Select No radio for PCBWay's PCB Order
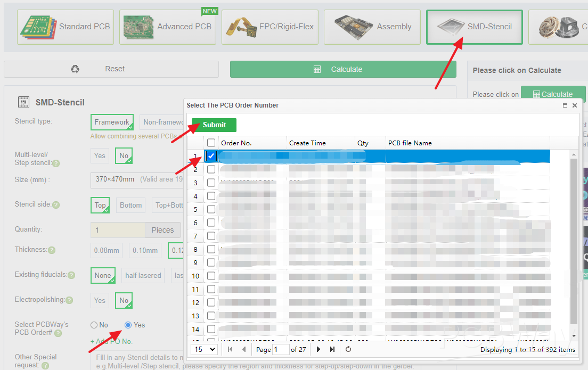588x370 pixels. [94, 325]
